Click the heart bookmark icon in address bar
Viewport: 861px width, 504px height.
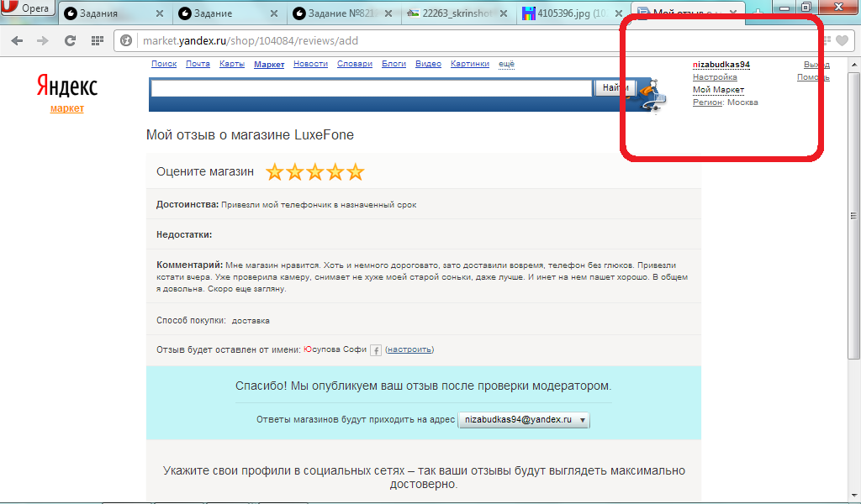click(x=843, y=40)
